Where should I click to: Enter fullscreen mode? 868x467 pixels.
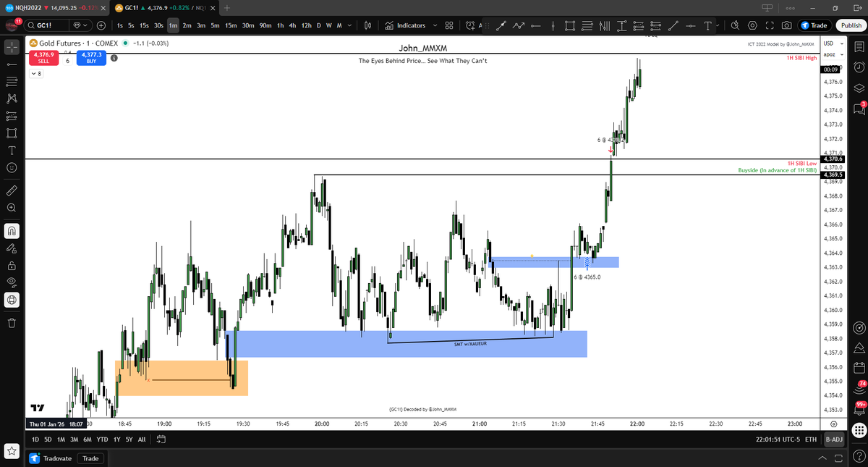click(x=769, y=25)
